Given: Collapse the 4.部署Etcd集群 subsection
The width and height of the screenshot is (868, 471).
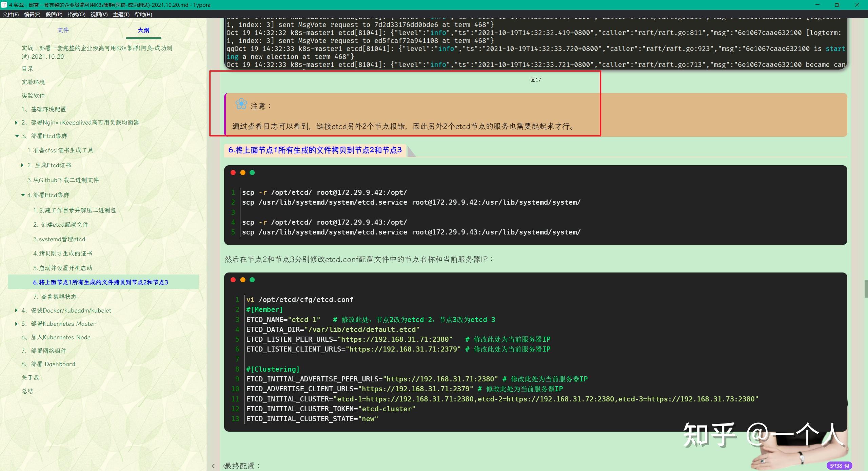Looking at the screenshot, I should point(23,195).
